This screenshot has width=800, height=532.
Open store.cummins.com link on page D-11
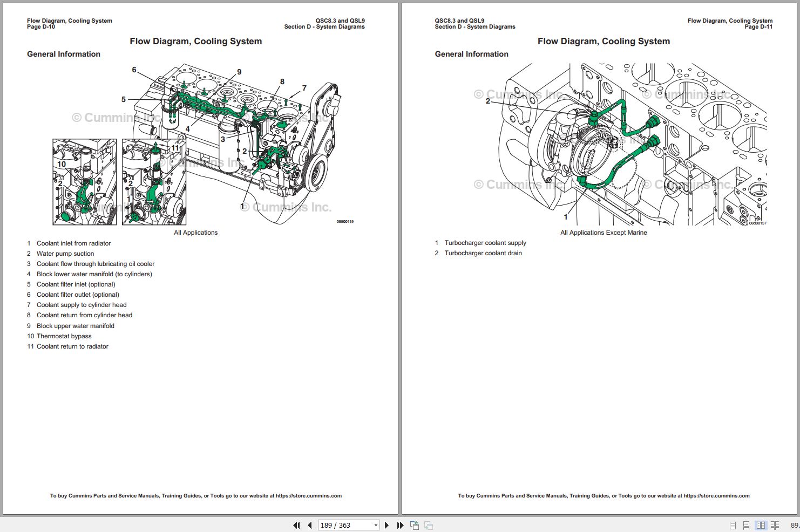[x=717, y=495]
